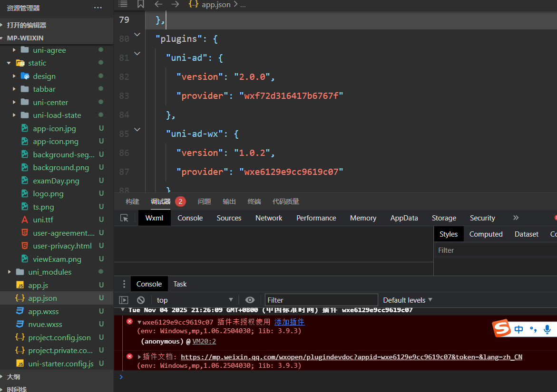
Task: Toggle Sogou microphone voice input
Action: [547, 329]
